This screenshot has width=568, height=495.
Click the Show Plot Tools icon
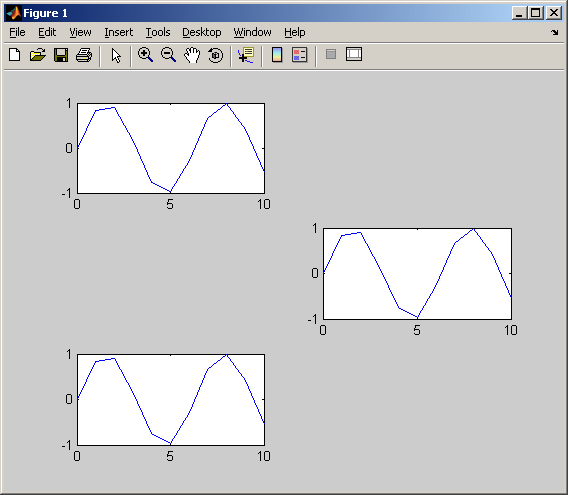[x=354, y=54]
